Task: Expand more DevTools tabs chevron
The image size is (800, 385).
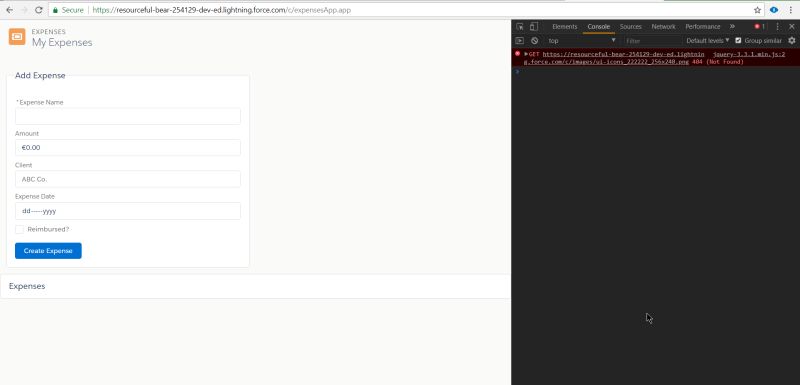Action: coord(732,27)
